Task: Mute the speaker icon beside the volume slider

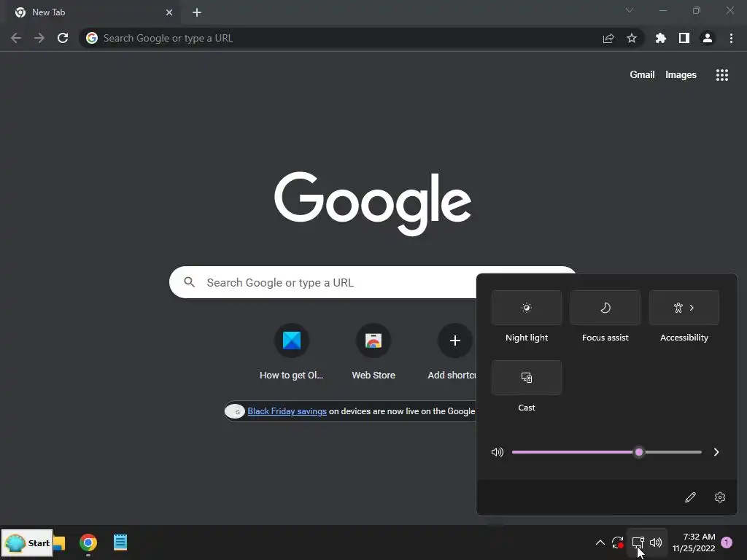Action: pyautogui.click(x=498, y=452)
